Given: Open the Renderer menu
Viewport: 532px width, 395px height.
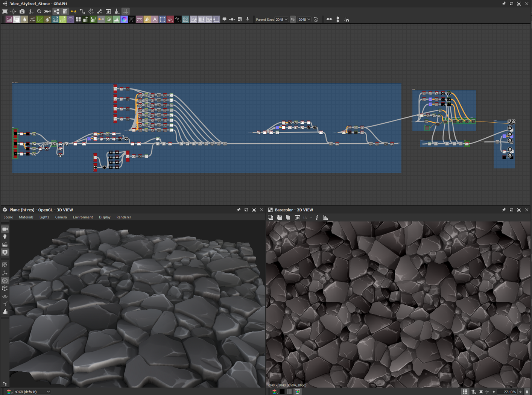Looking at the screenshot, I should coord(123,217).
